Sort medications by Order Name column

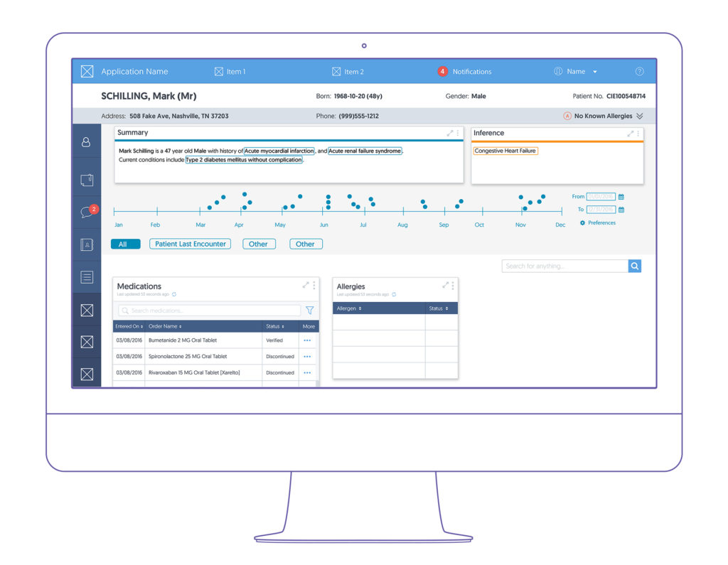165,326
